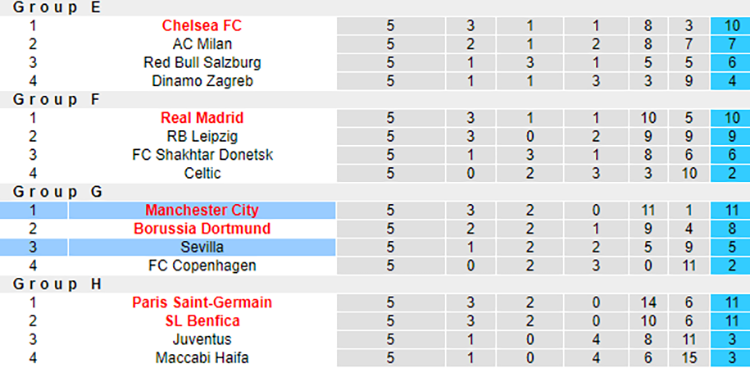Click Manchester City's blue points cell
The height and width of the screenshot is (368, 750).
click(x=730, y=210)
